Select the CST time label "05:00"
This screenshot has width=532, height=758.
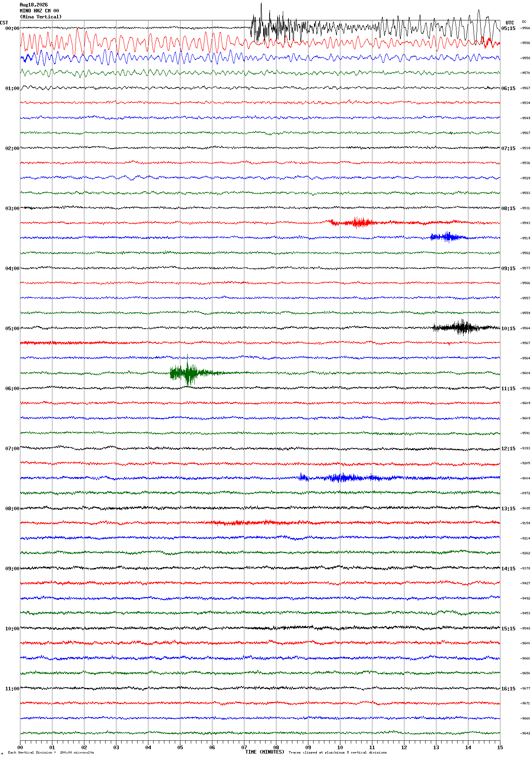12,329
